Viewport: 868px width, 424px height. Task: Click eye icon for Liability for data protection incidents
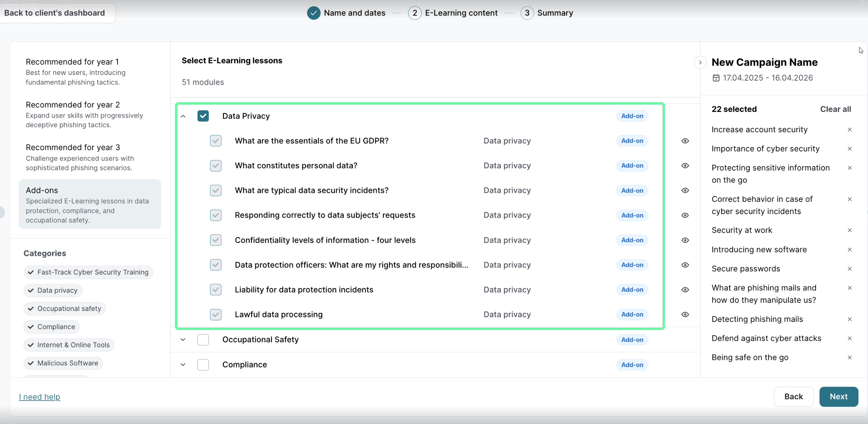685,290
